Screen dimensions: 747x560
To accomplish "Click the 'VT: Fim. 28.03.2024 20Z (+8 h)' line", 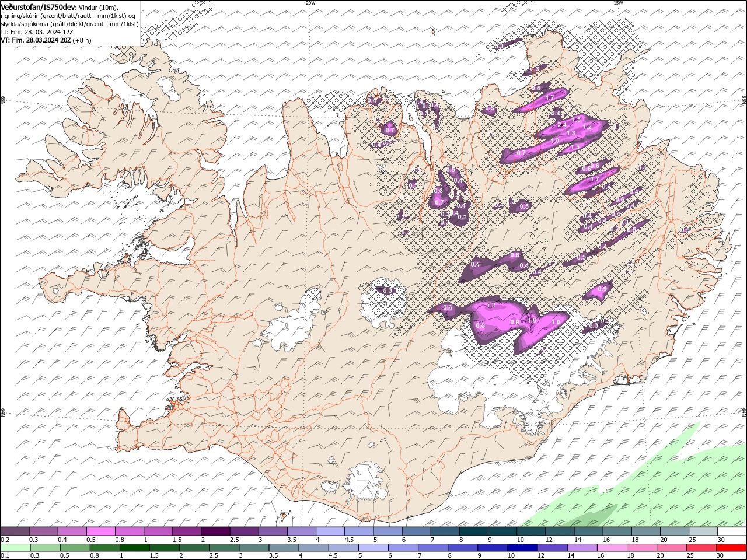I will click(46, 40).
